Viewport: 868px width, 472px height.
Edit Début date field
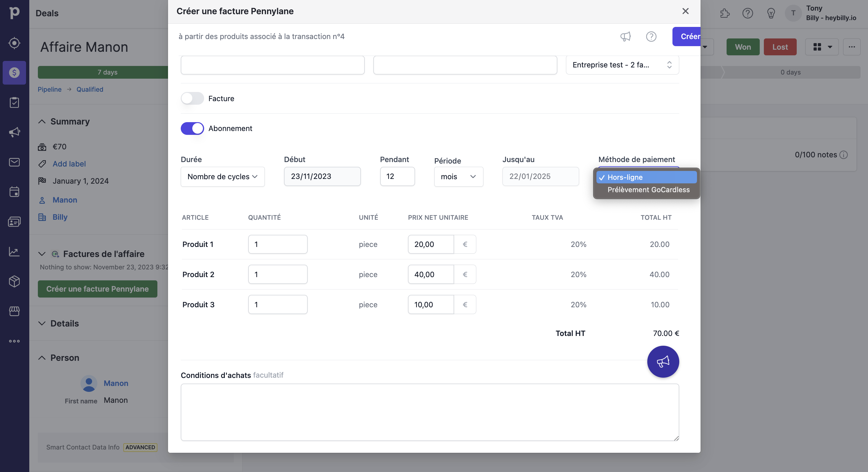click(x=322, y=176)
